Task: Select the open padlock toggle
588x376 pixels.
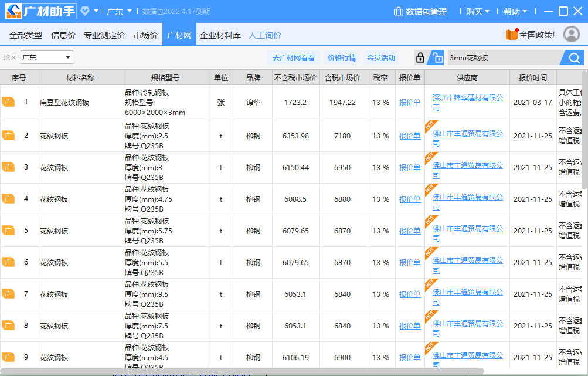Action: click(x=437, y=58)
